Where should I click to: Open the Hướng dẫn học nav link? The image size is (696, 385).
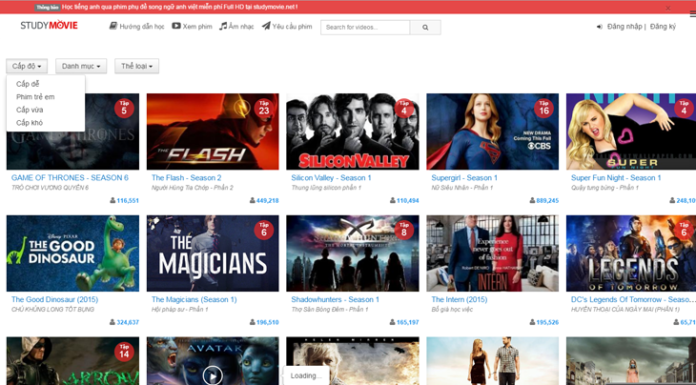[142, 27]
